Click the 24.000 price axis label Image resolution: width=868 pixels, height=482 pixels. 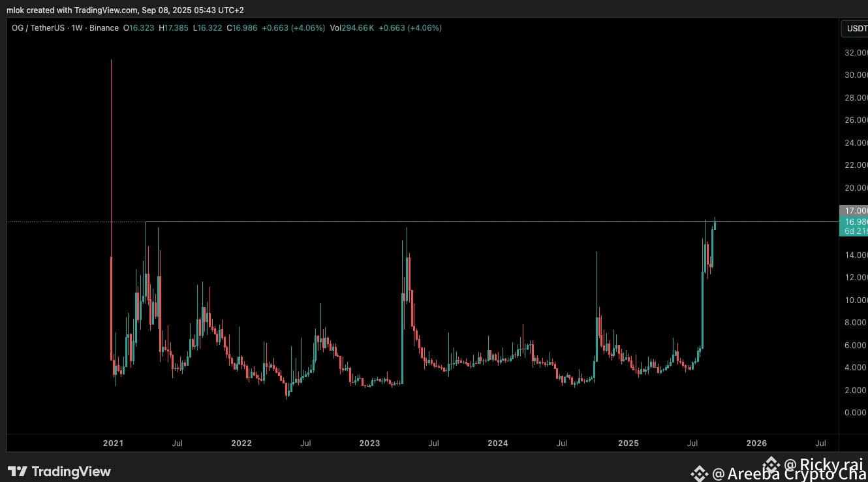[856, 142]
